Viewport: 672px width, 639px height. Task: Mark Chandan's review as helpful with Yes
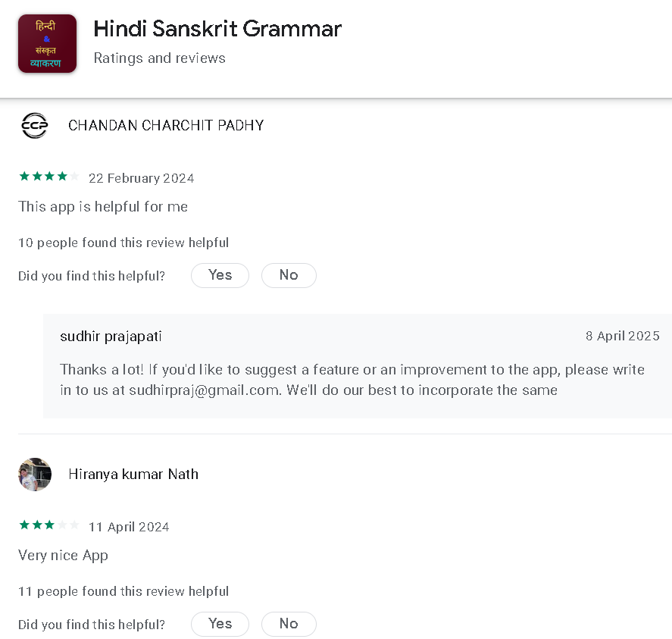(220, 275)
